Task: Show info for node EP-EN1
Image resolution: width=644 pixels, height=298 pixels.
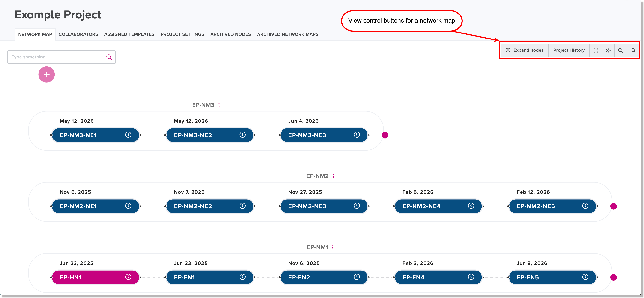Action: pyautogui.click(x=242, y=277)
